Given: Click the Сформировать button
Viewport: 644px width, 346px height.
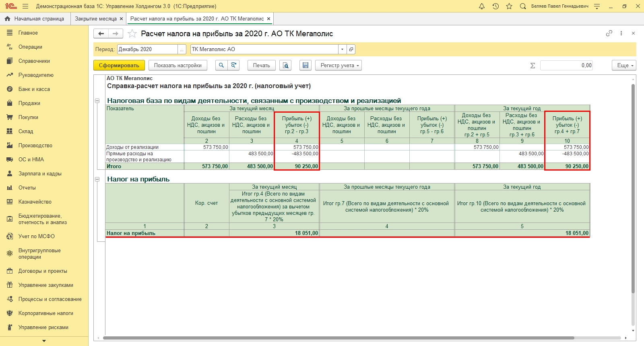Looking at the screenshot, I should [x=119, y=65].
